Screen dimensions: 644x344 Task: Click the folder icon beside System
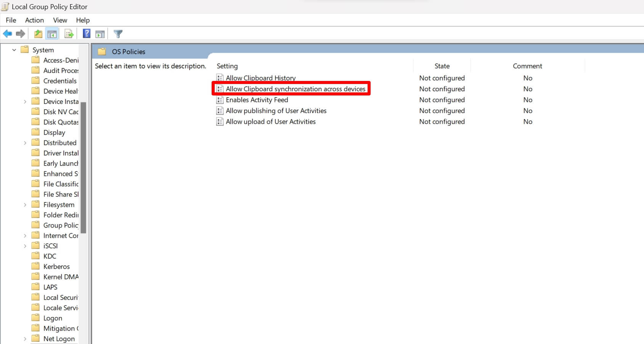coord(25,50)
